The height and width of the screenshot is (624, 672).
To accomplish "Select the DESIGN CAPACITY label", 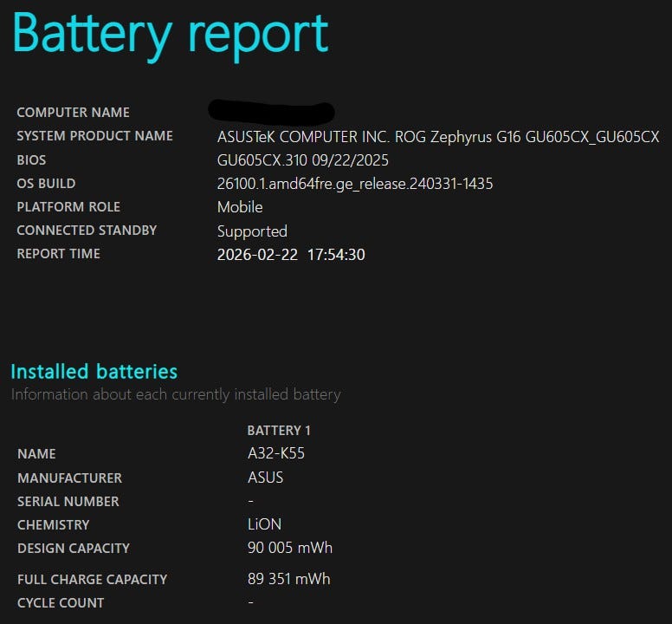I will point(74,548).
